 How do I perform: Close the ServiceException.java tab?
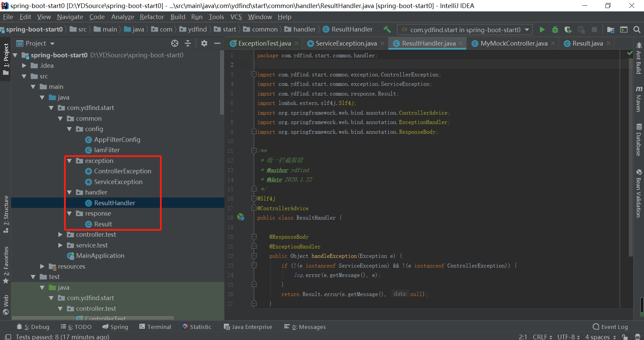(382, 43)
